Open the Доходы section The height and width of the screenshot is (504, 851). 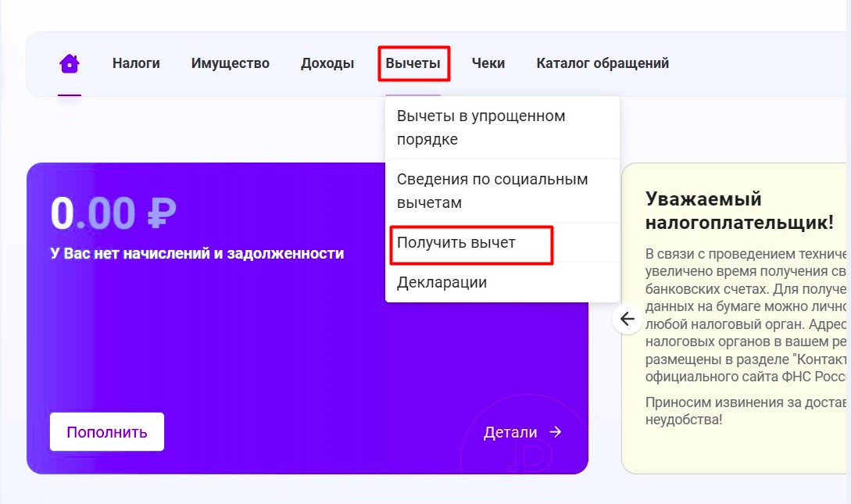326,63
